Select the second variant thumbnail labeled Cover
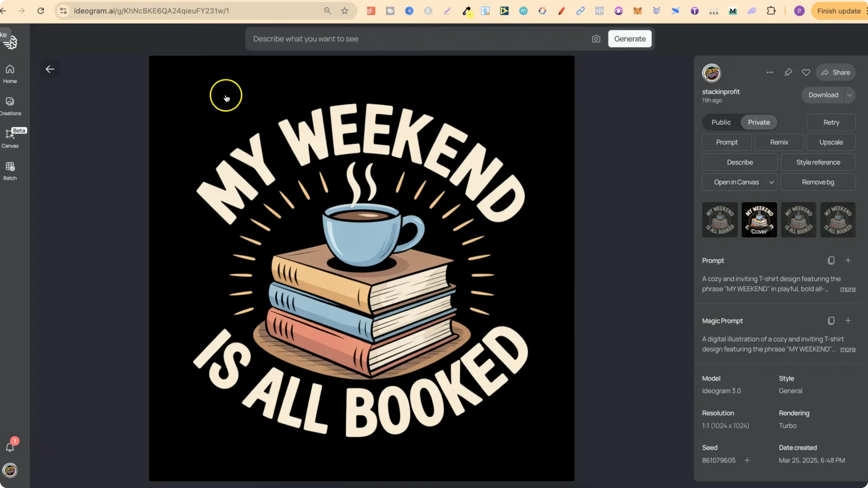Viewport: 868px width, 488px height. coord(759,220)
